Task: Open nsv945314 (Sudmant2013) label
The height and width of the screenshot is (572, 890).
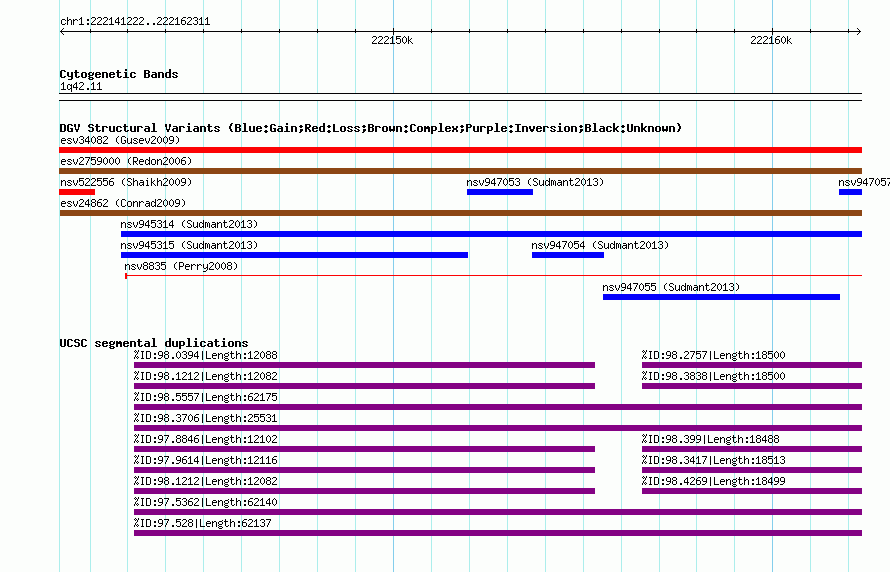Action: coord(189,224)
